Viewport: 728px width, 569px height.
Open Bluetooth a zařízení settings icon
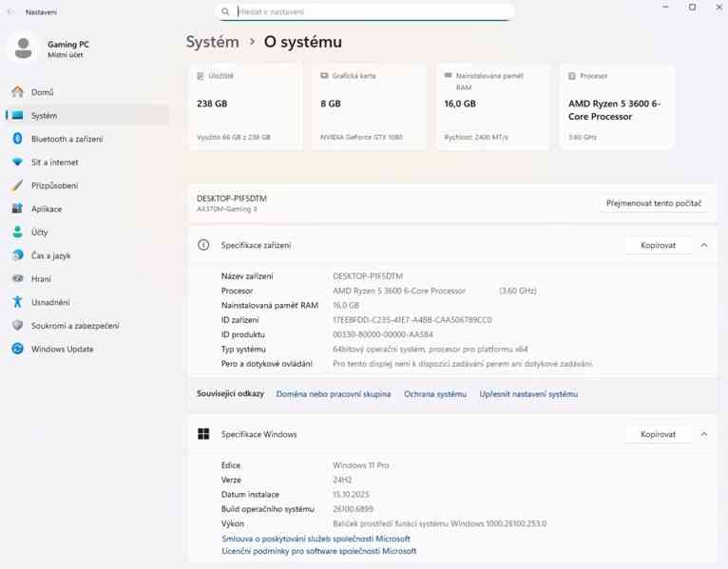coord(17,139)
